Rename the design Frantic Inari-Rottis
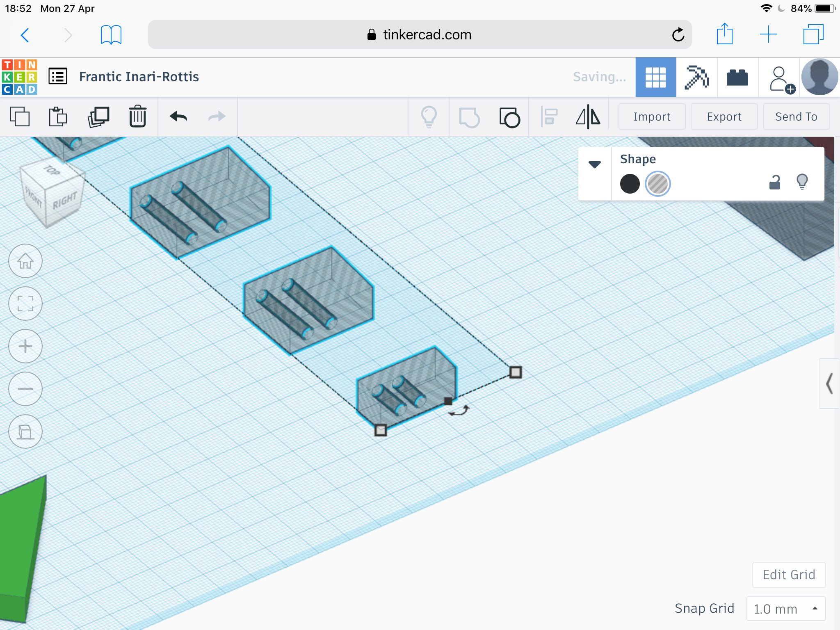Viewport: 840px width, 630px height. tap(139, 77)
